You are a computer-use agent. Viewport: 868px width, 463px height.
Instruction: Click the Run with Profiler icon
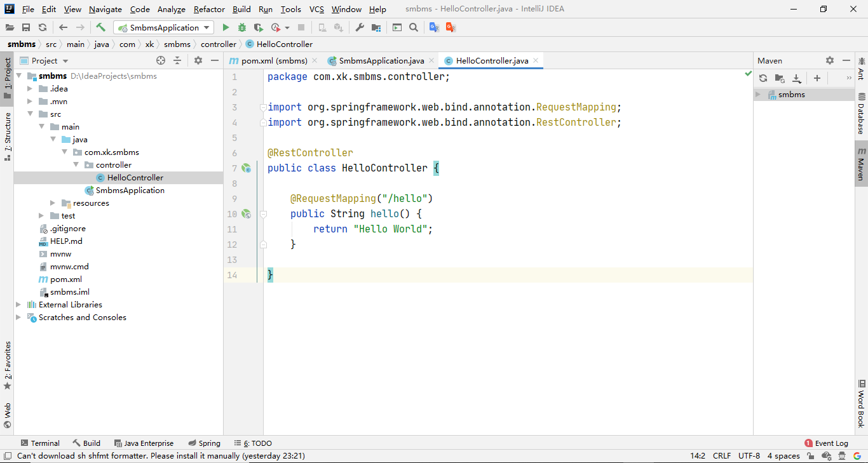(x=276, y=27)
